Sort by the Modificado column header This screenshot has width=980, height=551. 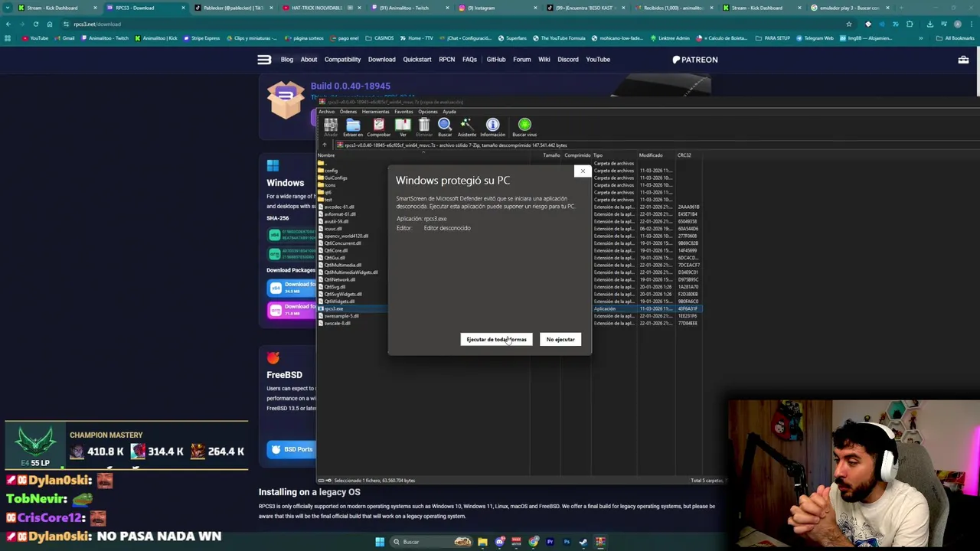651,155
